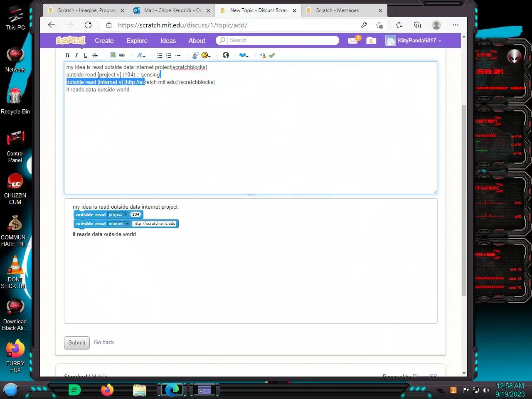Open the About page
Image resolution: width=532 pixels, height=399 pixels.
click(197, 41)
